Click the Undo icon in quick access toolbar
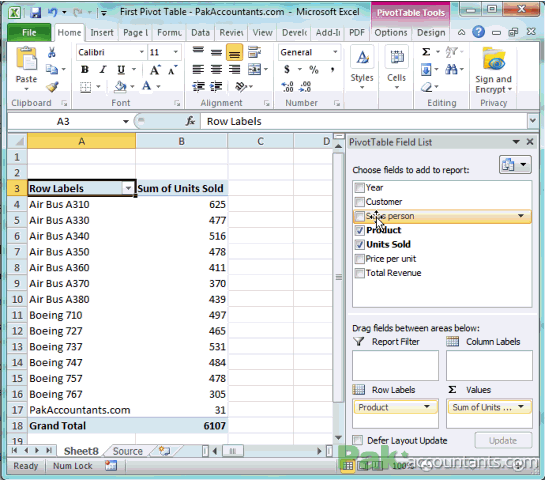Image resolution: width=545 pixels, height=480 pixels. point(52,13)
